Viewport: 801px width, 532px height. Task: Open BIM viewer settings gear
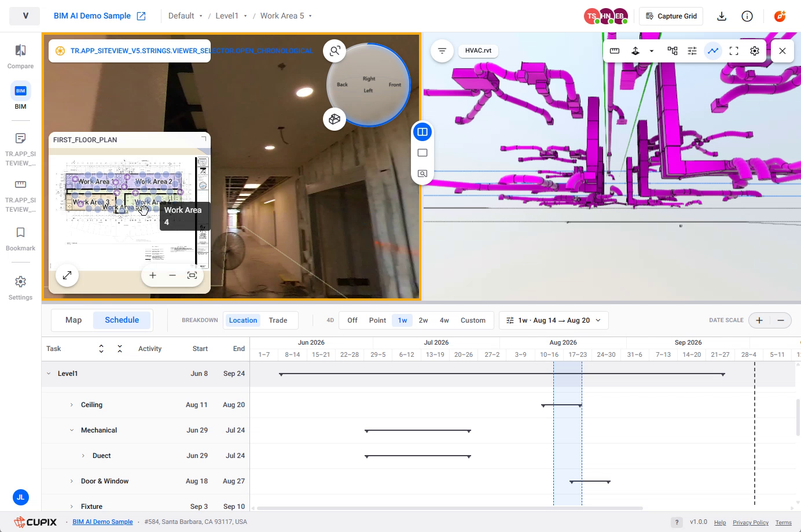pos(755,51)
